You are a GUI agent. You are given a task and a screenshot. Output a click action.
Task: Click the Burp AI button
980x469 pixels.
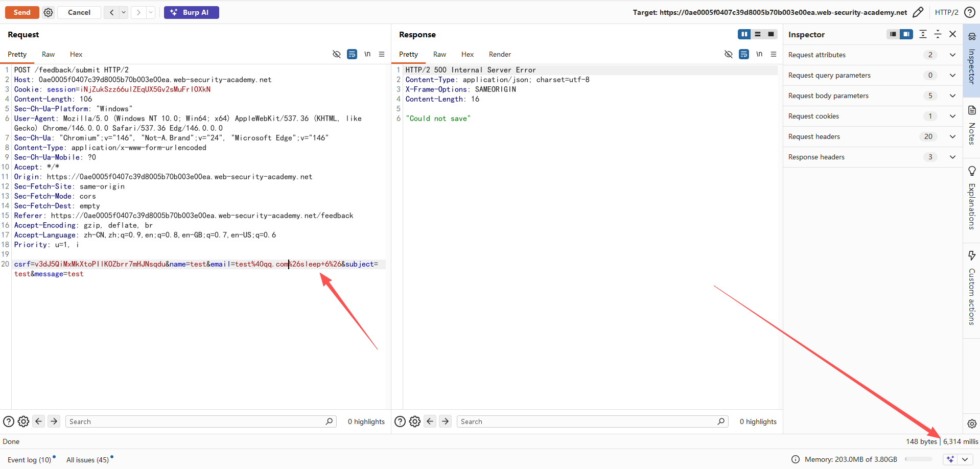pos(191,12)
